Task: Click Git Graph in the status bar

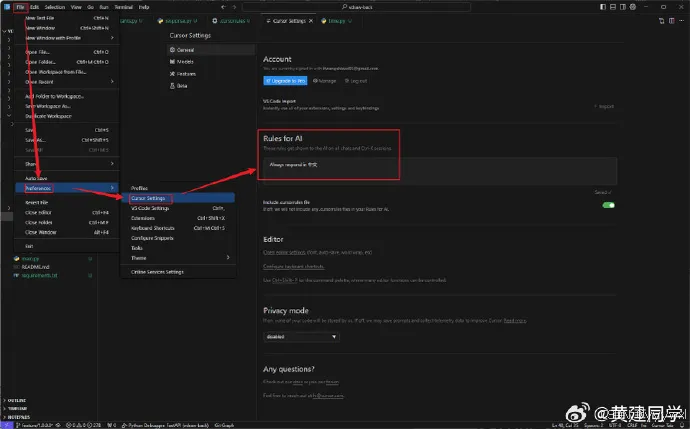Action: pyautogui.click(x=224, y=425)
